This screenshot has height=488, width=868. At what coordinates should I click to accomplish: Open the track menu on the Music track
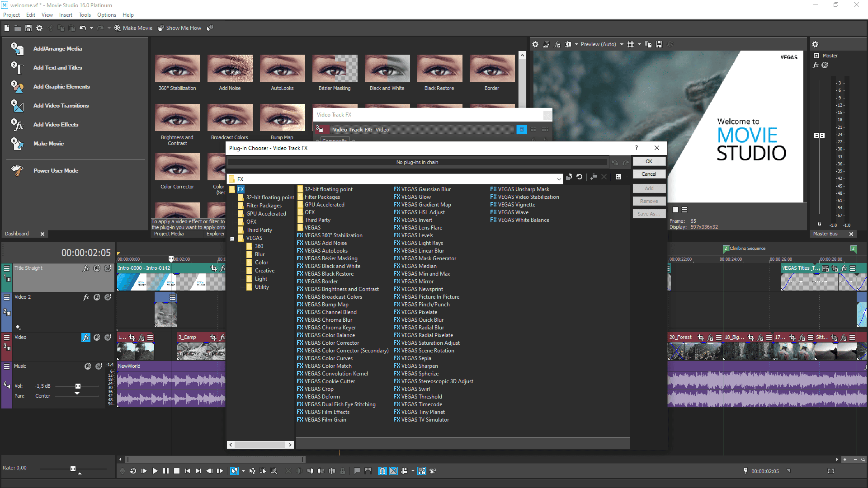click(x=7, y=366)
